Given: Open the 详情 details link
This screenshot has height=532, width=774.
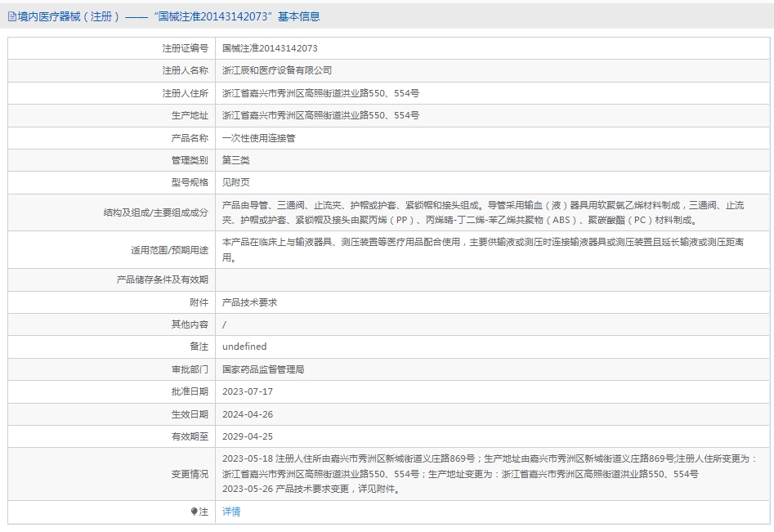Looking at the screenshot, I should [x=231, y=512].
